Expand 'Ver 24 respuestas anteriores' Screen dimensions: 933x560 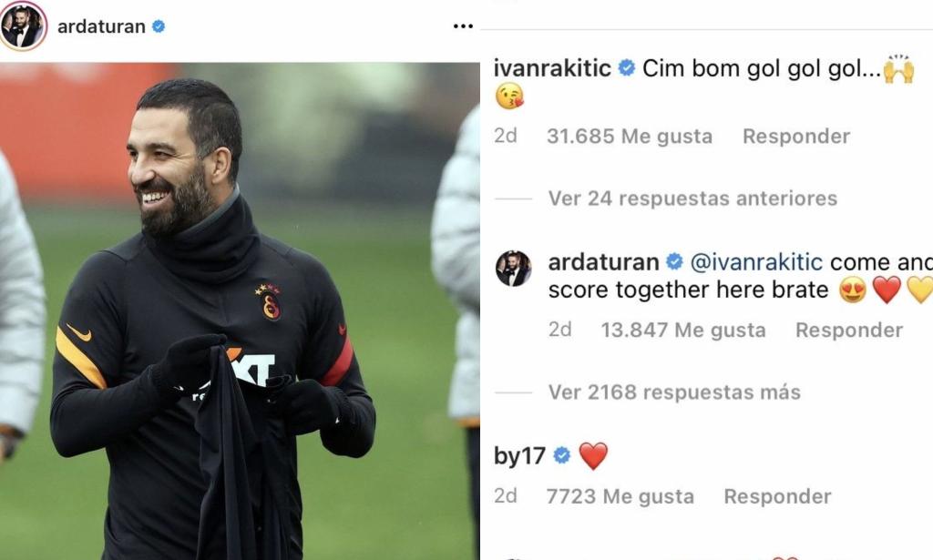692,198
